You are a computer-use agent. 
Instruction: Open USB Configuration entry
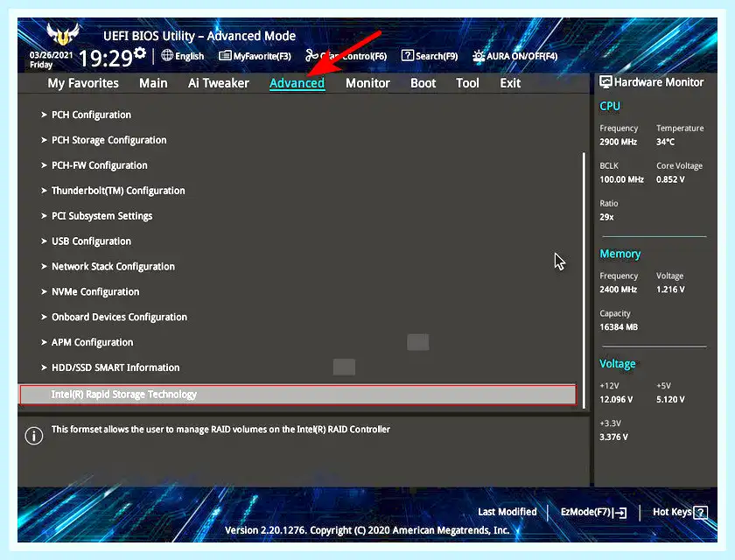point(91,241)
